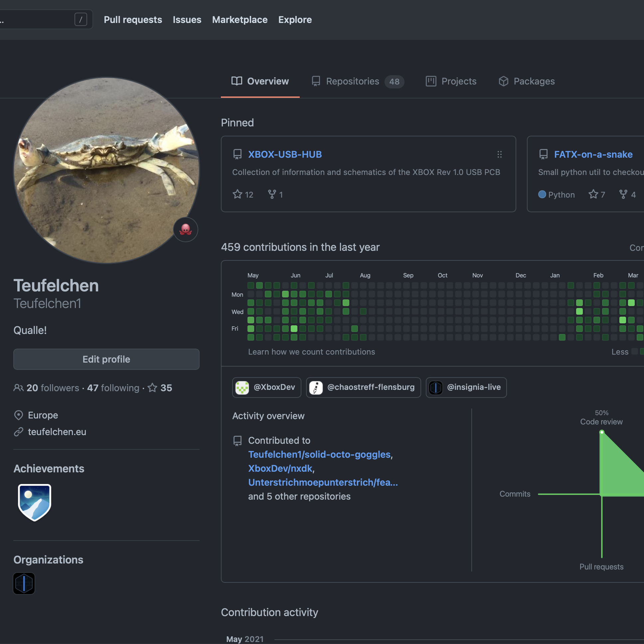Open the Explore page
Image resolution: width=644 pixels, height=644 pixels.
pos(295,20)
